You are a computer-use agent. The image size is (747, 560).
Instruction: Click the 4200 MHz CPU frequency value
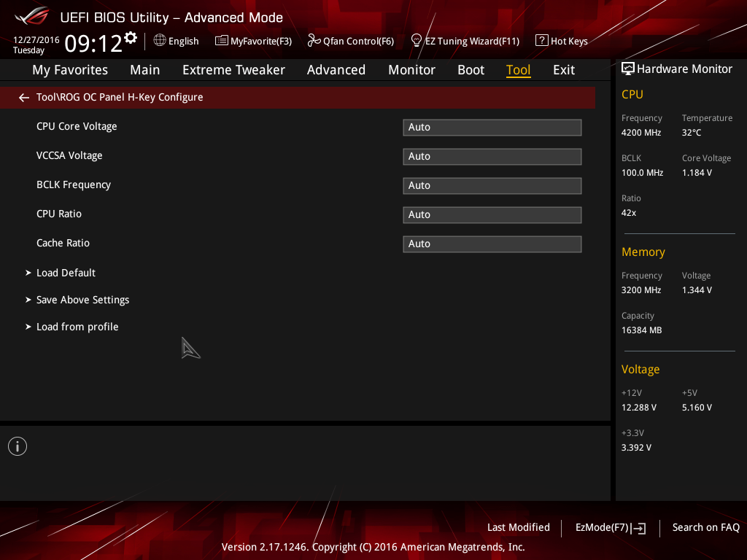click(x=641, y=133)
